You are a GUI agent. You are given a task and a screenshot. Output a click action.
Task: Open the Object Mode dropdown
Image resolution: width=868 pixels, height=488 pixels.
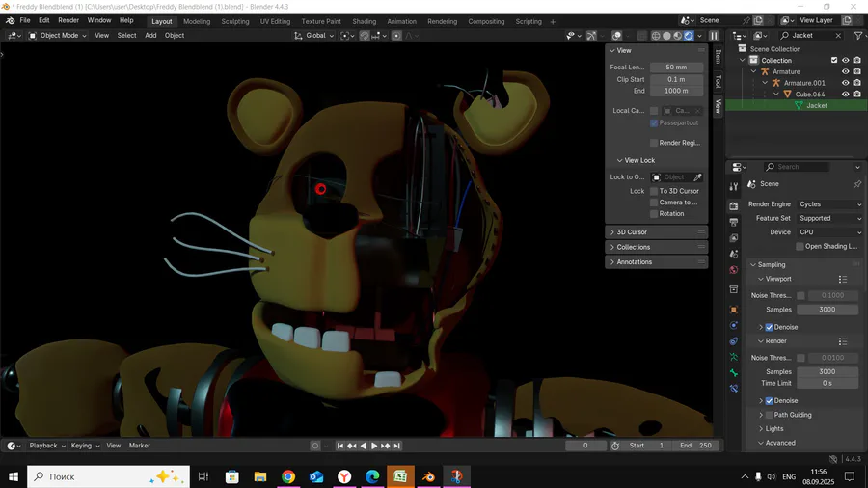tap(58, 36)
